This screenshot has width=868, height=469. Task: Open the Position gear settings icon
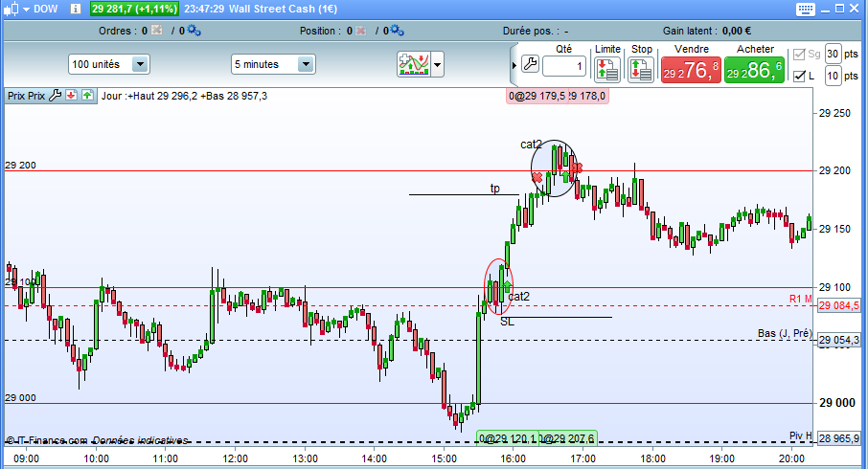click(x=397, y=31)
